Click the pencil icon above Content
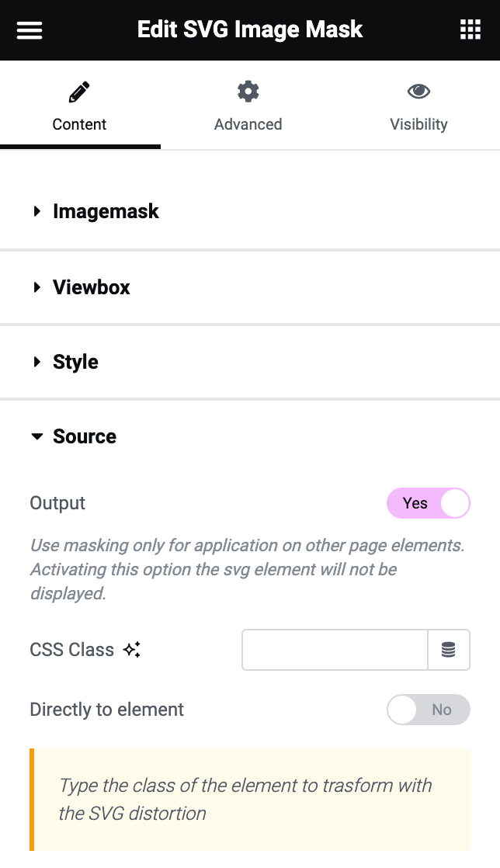Screen dimensions: 500x868 [78, 91]
